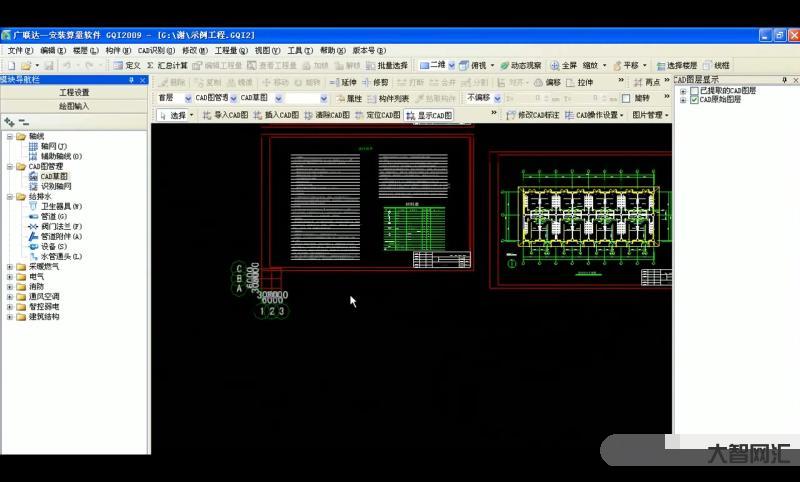
Task: Uncheck CAD原始图层 checkbox
Action: click(694, 100)
